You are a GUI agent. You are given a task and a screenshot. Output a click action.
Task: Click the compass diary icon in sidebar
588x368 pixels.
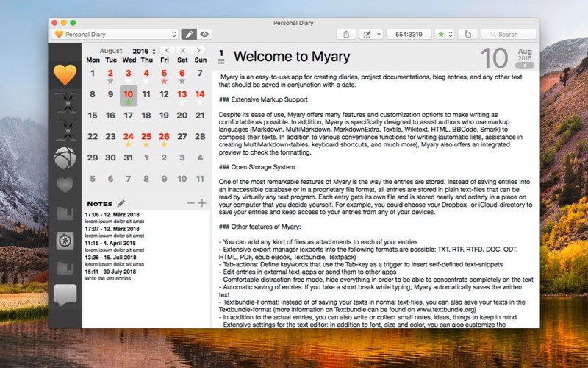[x=65, y=240]
